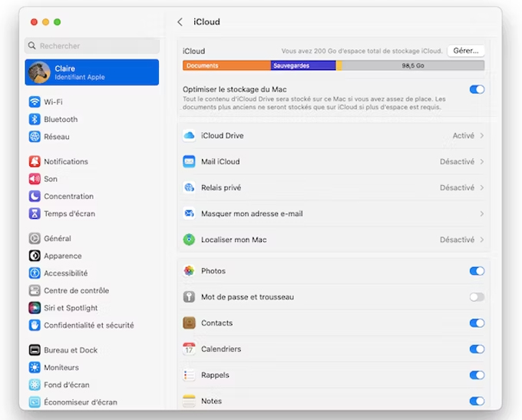Expand Relais privé Désactivé chevron
Image resolution: width=522 pixels, height=420 pixels.
coord(482,187)
